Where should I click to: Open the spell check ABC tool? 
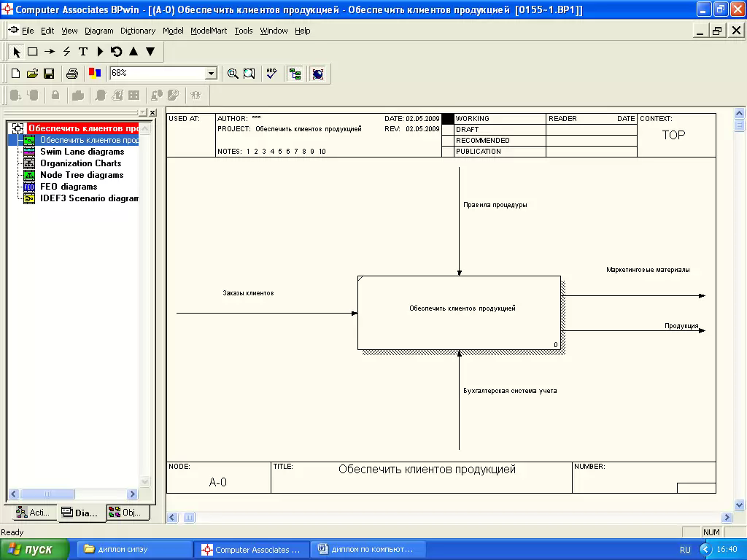coord(271,74)
